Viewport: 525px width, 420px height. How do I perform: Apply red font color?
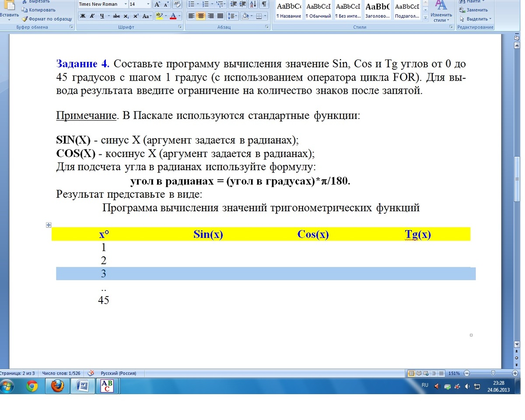[x=173, y=16]
